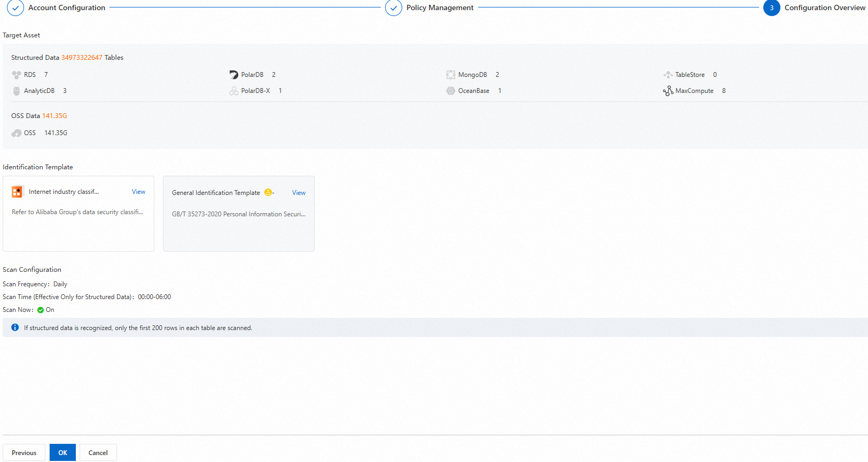Go to the Account Configuration step checkmark
Viewport: 868px width, 462px height.
pyautogui.click(x=15, y=7)
